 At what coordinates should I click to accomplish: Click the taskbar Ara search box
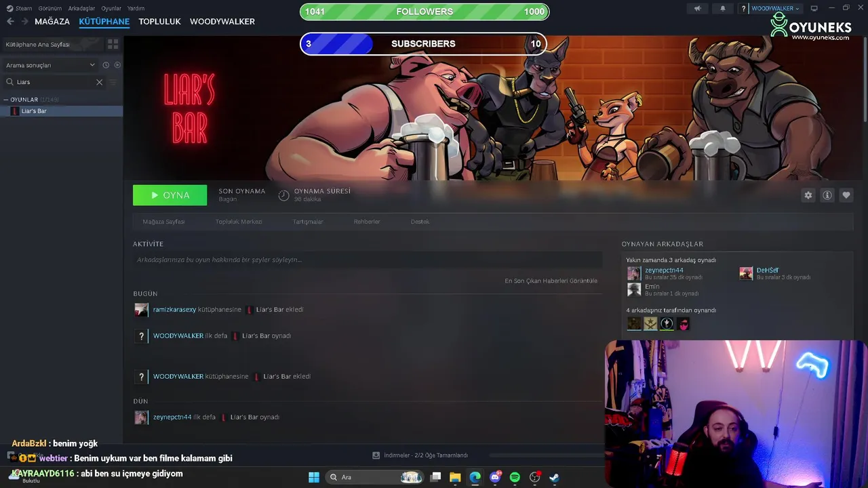click(x=375, y=477)
